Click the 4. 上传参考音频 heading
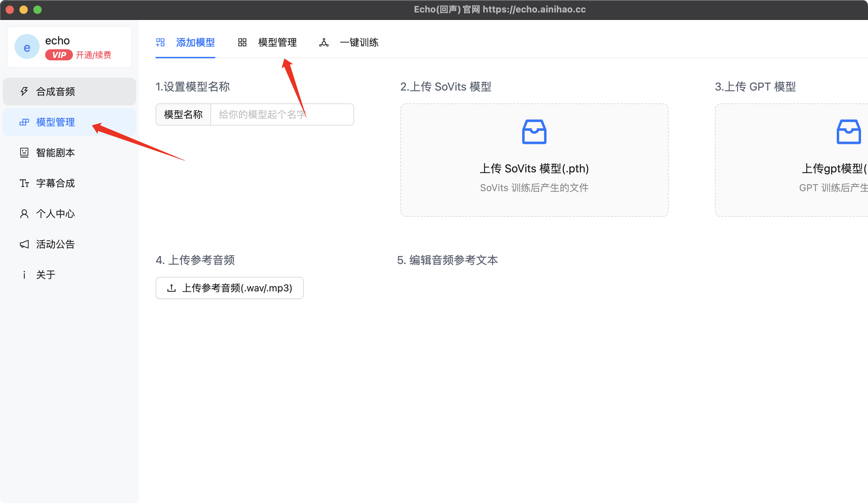 [195, 260]
